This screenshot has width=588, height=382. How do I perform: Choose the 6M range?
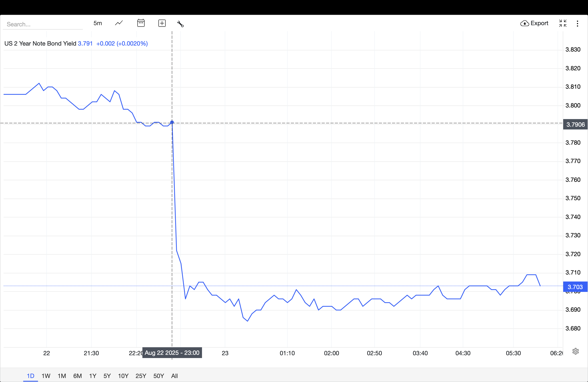point(77,376)
